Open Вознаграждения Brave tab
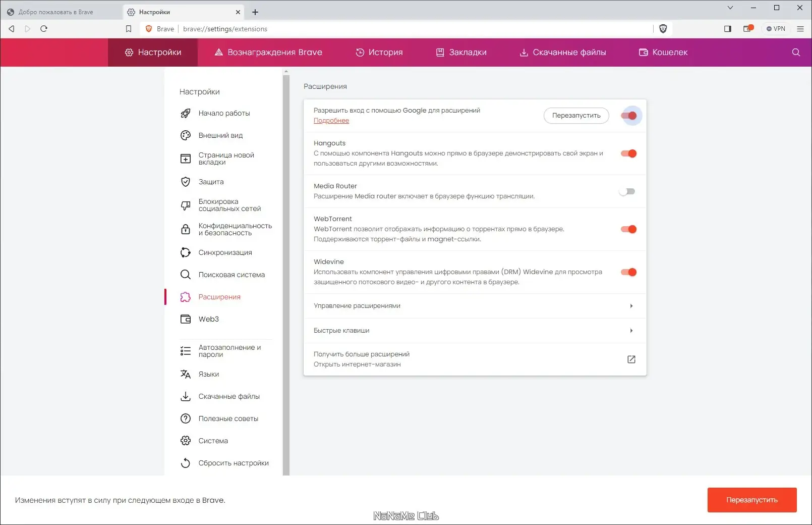The width and height of the screenshot is (812, 525). click(x=268, y=52)
